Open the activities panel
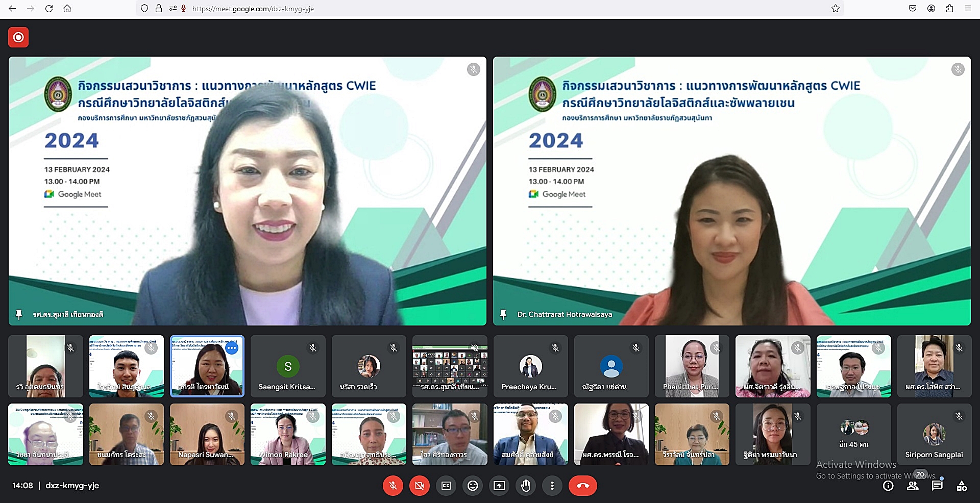Screen dimensions: 980x503 tap(962, 486)
